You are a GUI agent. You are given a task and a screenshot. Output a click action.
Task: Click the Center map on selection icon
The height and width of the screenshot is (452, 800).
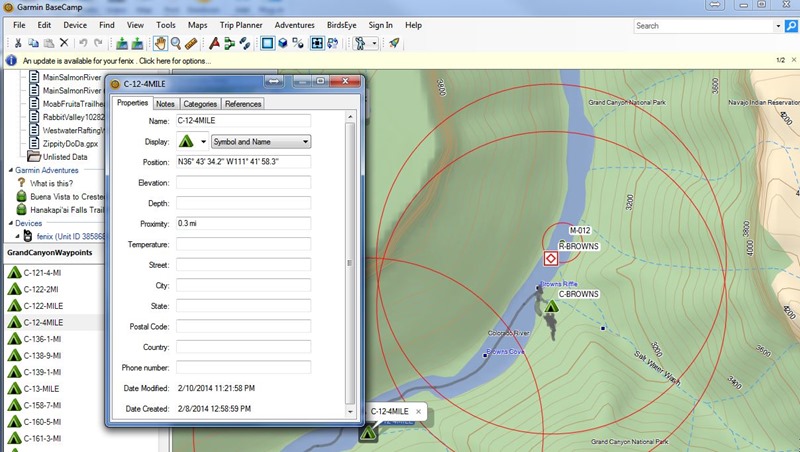pyautogui.click(x=317, y=43)
